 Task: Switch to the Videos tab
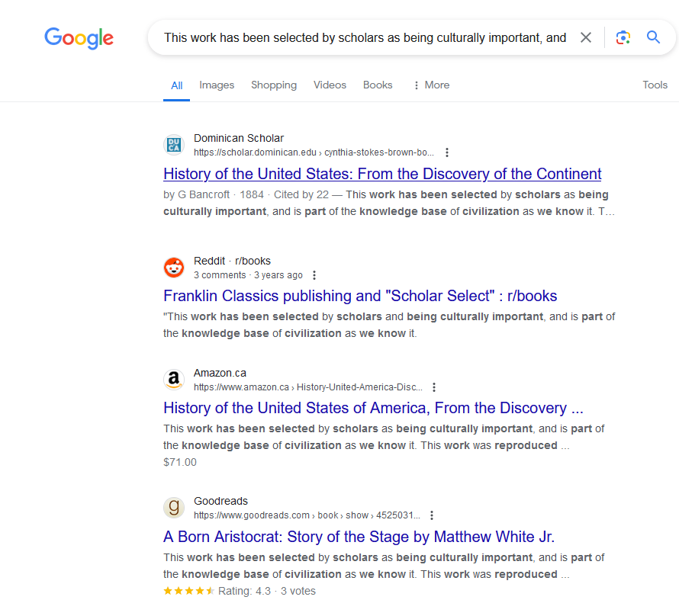pos(330,85)
